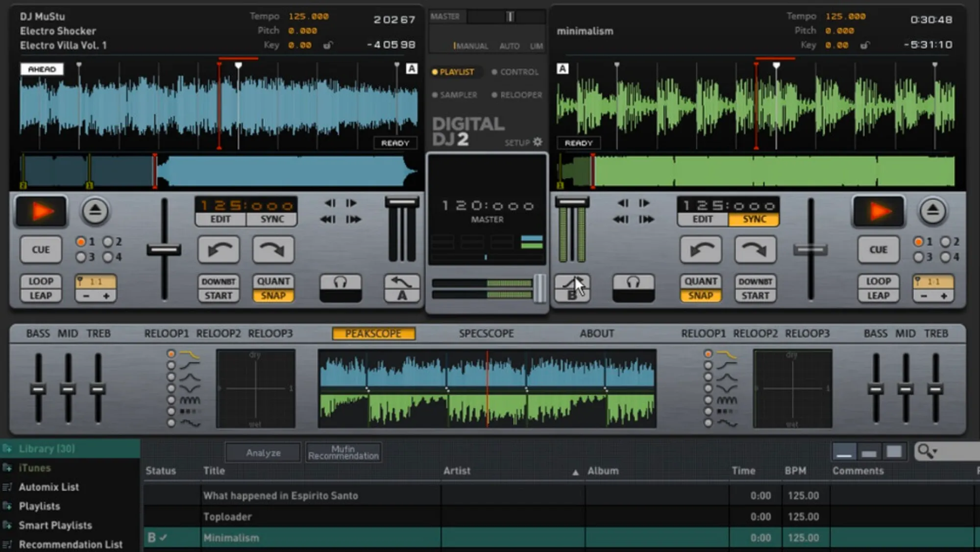Click the left deck jump-back arrow

click(219, 250)
